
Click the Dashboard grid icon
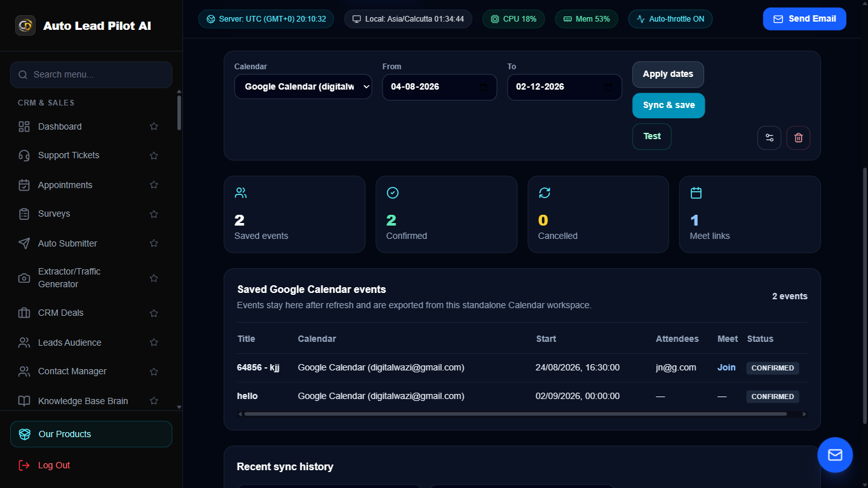[24, 126]
